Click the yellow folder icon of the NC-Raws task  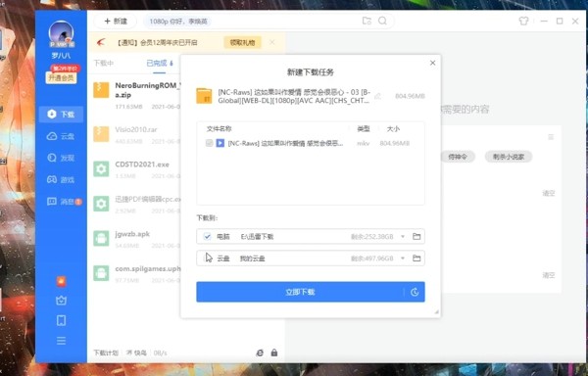tap(204, 96)
